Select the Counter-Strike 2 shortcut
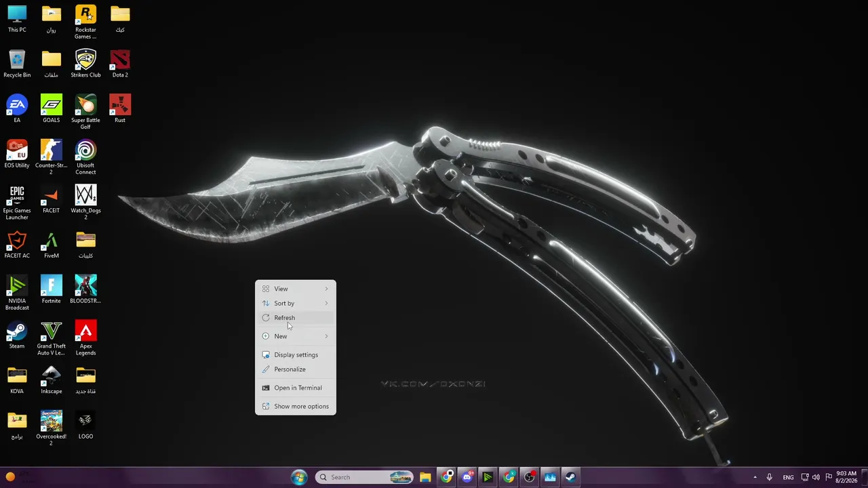The width and height of the screenshot is (868, 488). click(51, 158)
